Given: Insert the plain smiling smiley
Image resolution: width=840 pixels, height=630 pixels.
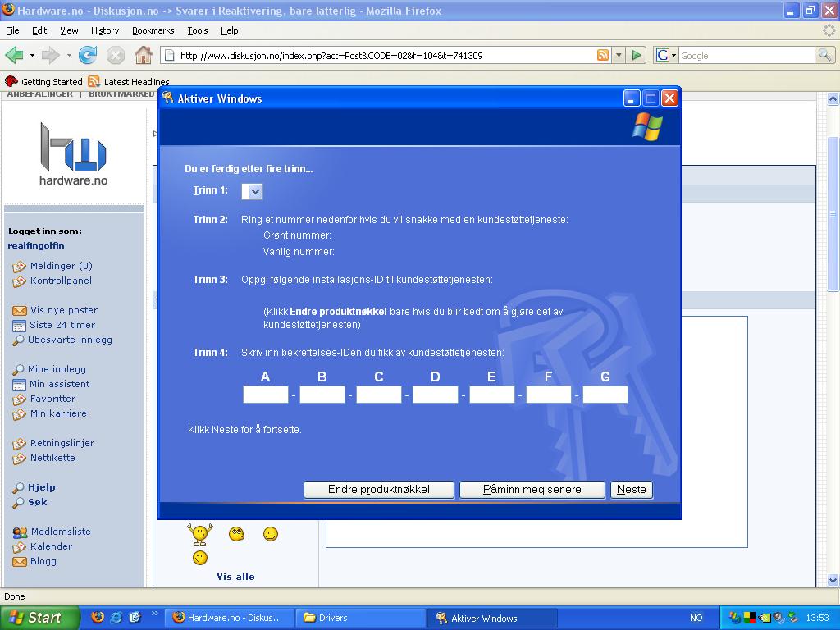Looking at the screenshot, I should 271,534.
